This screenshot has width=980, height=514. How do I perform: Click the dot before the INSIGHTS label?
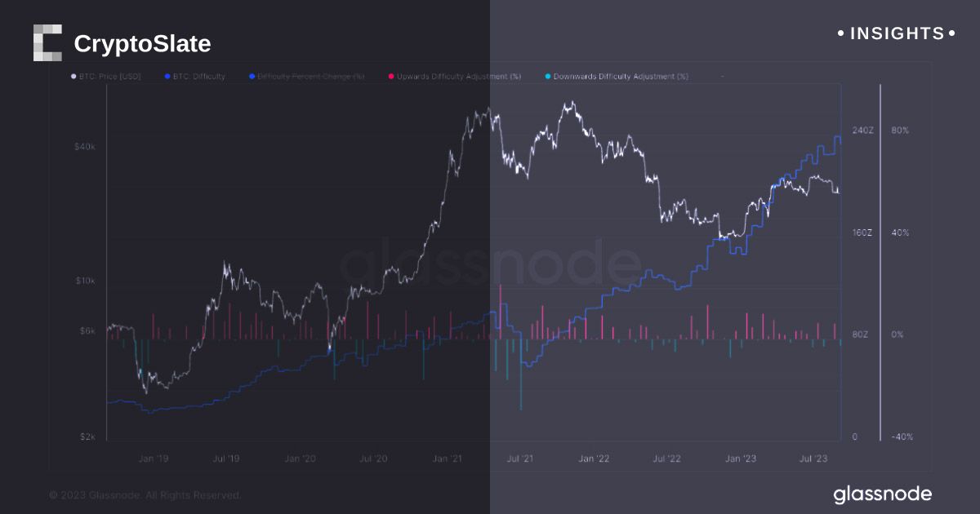click(x=841, y=34)
